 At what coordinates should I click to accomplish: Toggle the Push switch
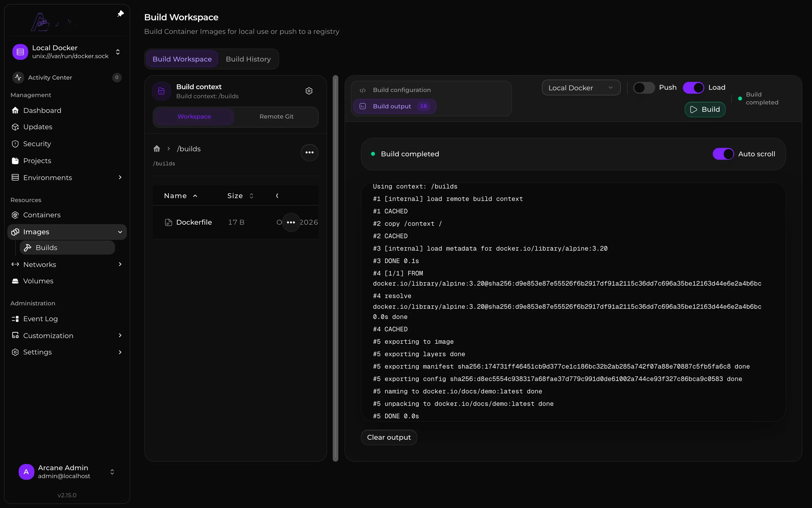coord(644,88)
